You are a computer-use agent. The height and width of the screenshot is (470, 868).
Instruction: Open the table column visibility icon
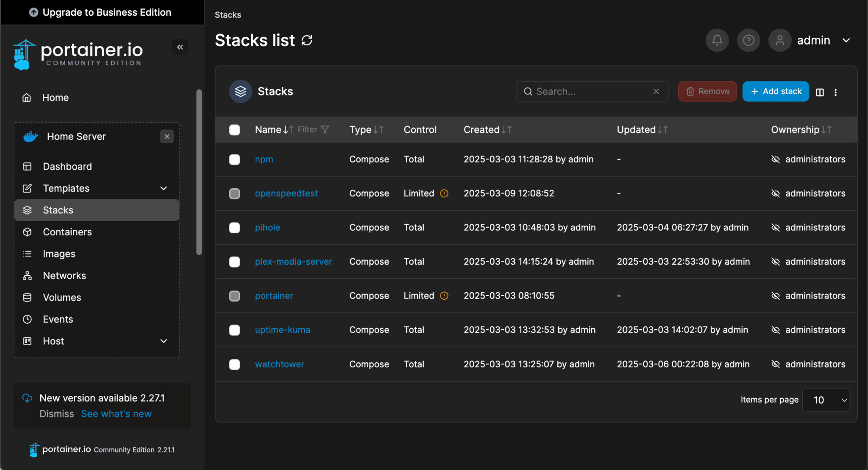click(820, 92)
